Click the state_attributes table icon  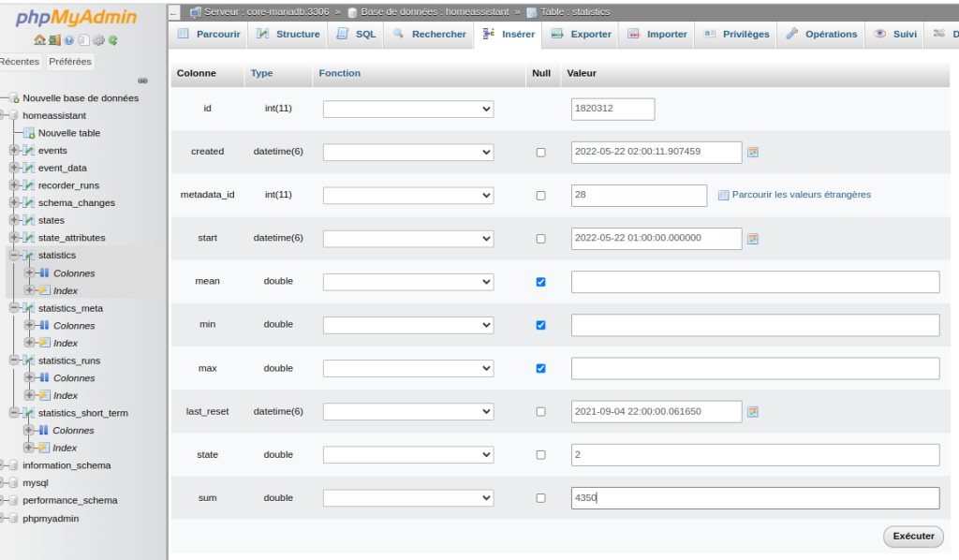coord(29,237)
